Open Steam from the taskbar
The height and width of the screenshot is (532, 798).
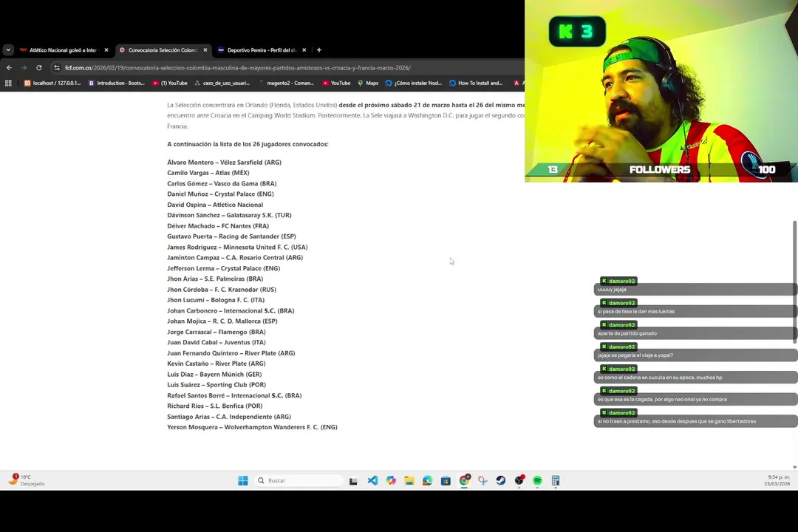pos(501,480)
